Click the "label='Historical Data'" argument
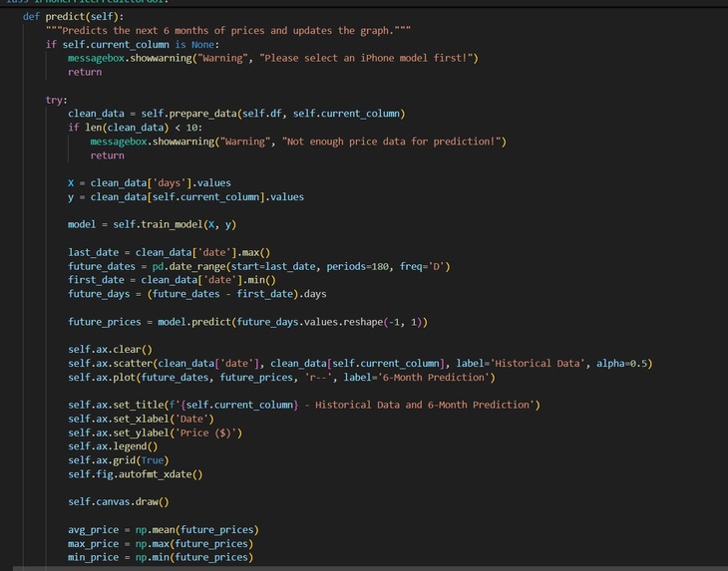 click(x=518, y=363)
